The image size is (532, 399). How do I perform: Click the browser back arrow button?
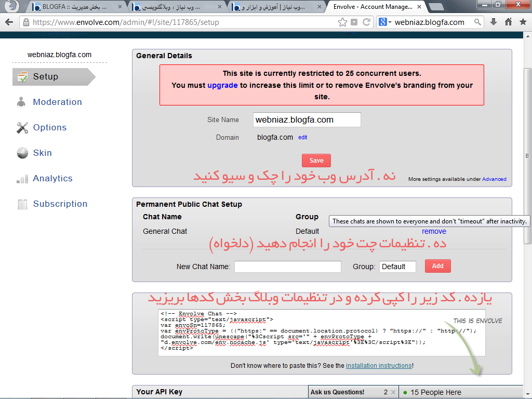click(9, 22)
